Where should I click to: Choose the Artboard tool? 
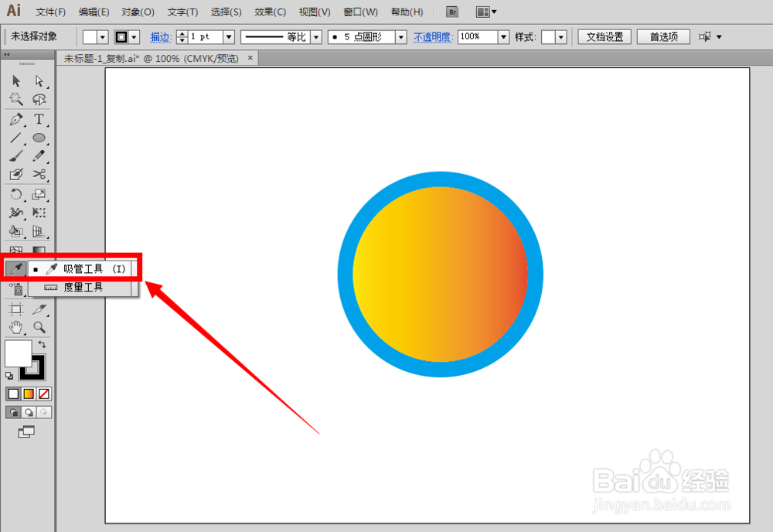pyautogui.click(x=16, y=309)
